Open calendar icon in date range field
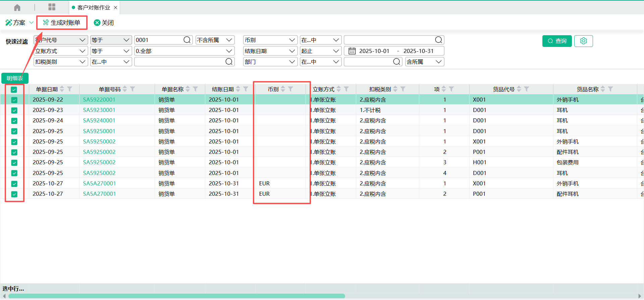The image size is (644, 300). (352, 51)
